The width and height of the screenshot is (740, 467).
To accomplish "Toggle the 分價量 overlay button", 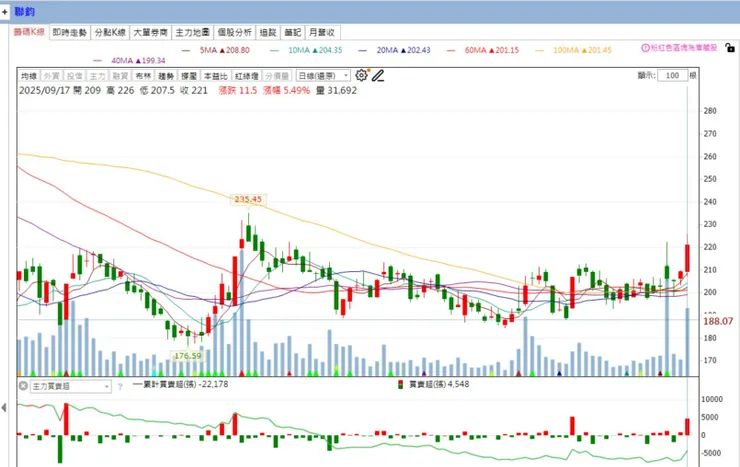I will pos(277,76).
